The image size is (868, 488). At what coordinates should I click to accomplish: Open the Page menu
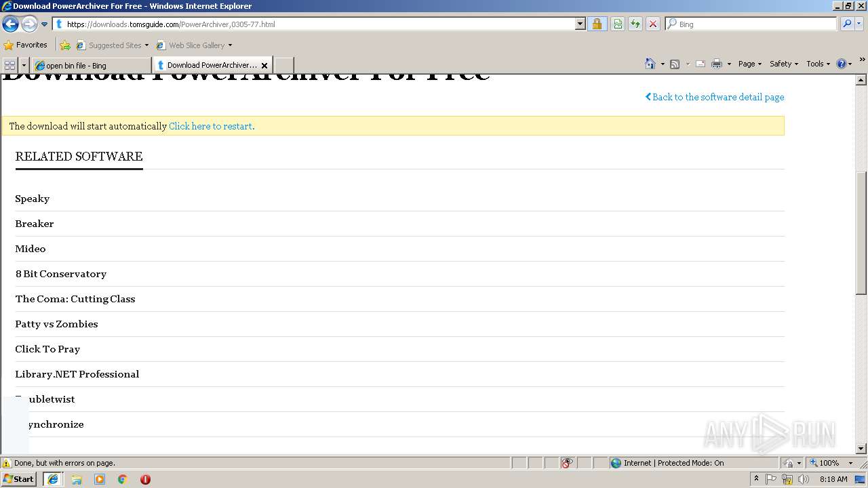pyautogui.click(x=750, y=64)
